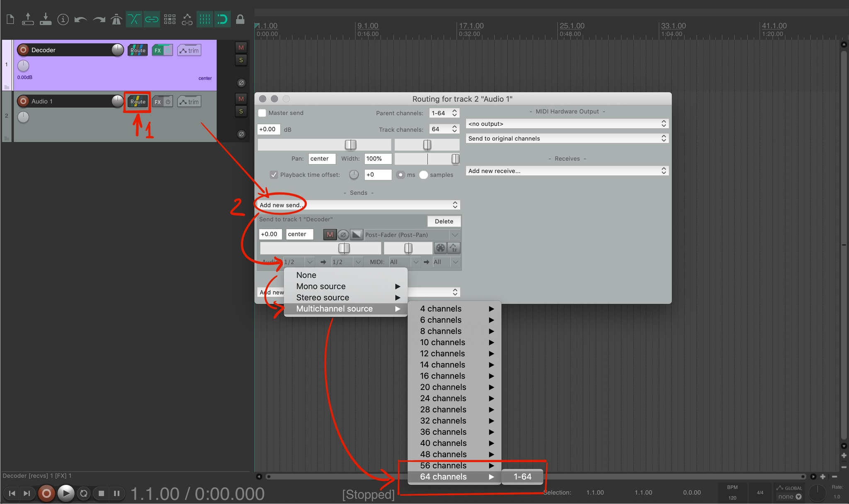Click record arm on Audio 1 track

click(24, 101)
